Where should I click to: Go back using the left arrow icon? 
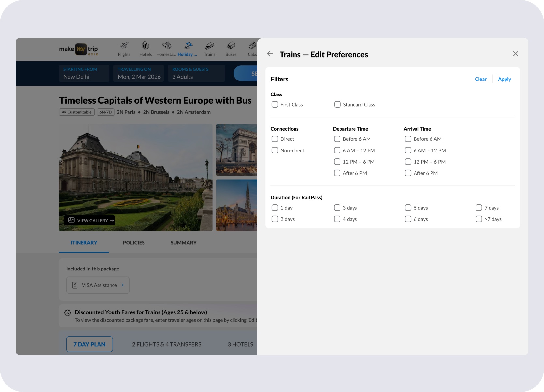click(270, 54)
